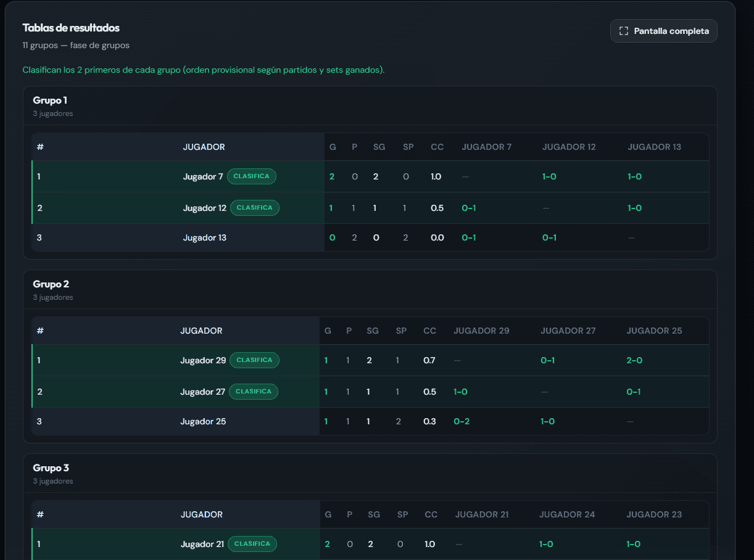
Task: Click the # column header in Grupo 2
Action: 40,331
